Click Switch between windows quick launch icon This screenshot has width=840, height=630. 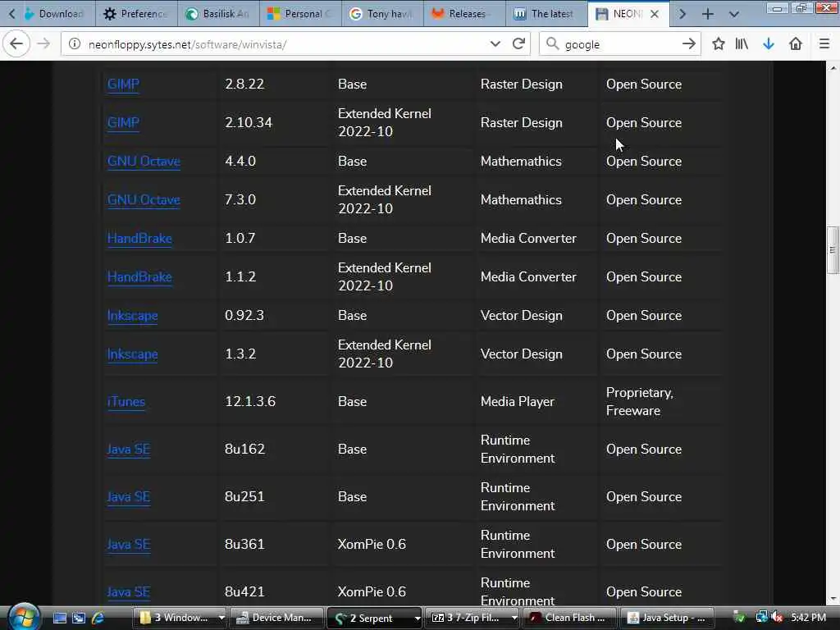click(79, 619)
